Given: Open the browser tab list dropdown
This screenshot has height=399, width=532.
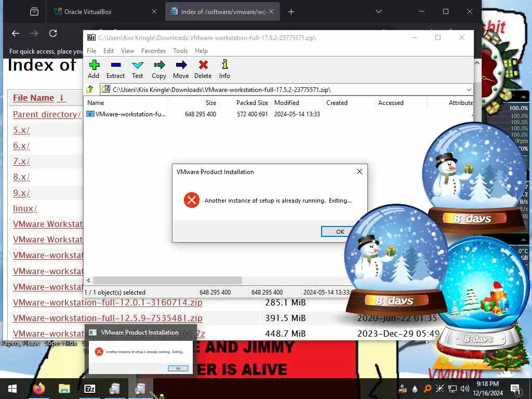Looking at the screenshot, I should tap(379, 11).
